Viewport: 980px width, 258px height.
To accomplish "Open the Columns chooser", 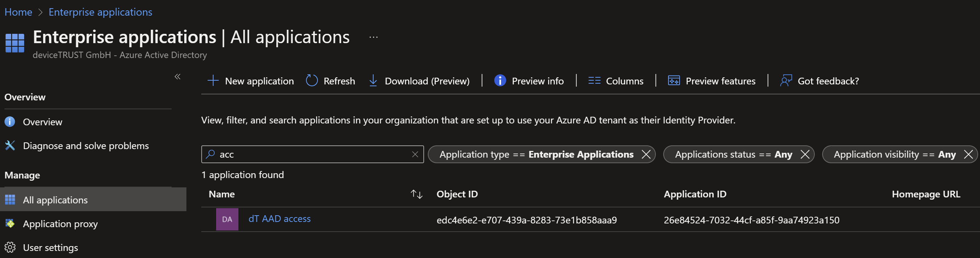I will (616, 81).
